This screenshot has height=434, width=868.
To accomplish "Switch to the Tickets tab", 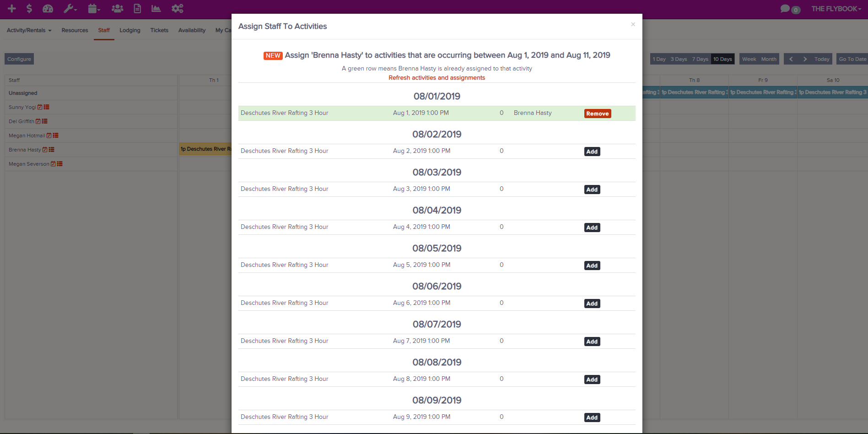I will (x=159, y=30).
